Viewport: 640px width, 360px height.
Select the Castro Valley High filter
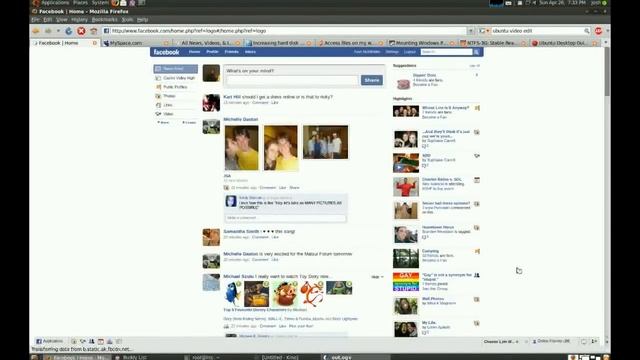coord(176,78)
